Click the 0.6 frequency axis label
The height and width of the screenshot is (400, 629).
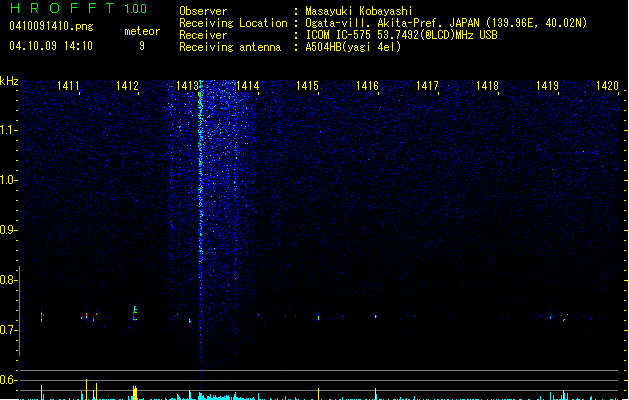(x=9, y=380)
